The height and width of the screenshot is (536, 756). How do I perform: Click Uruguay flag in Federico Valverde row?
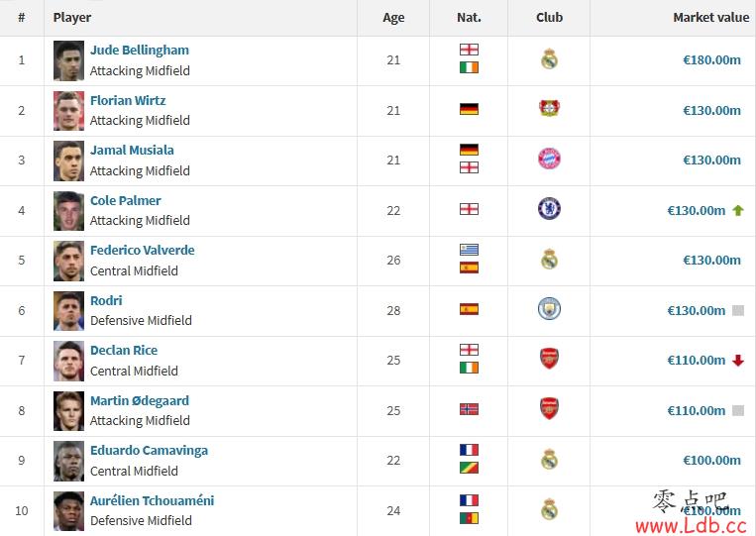tap(469, 250)
